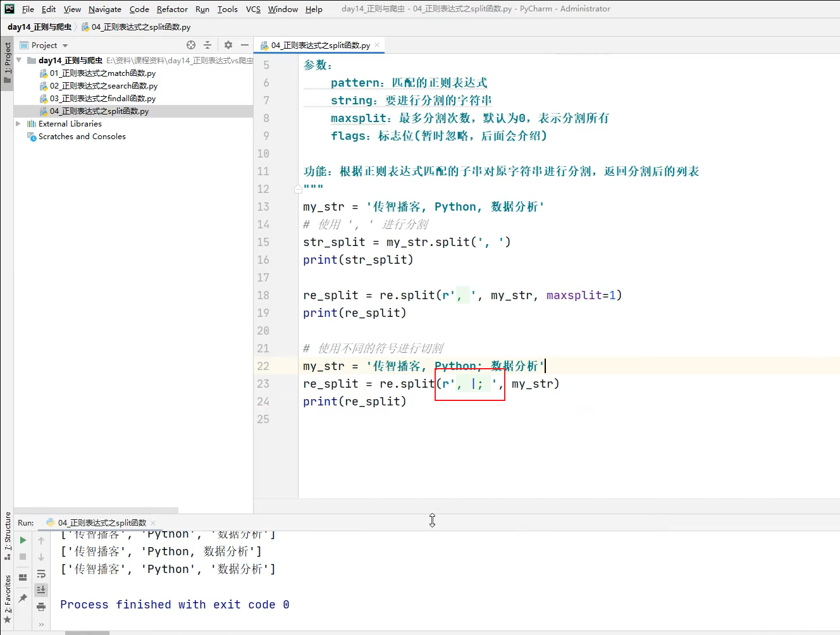This screenshot has width=840, height=635.
Task: Click the Down the Stack Trace arrow
Action: tap(41, 557)
